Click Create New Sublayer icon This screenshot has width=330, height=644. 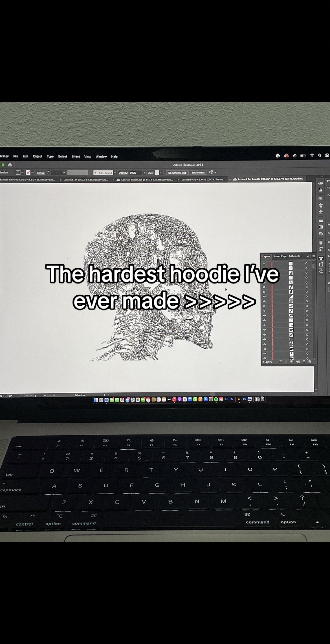pyautogui.click(x=298, y=362)
